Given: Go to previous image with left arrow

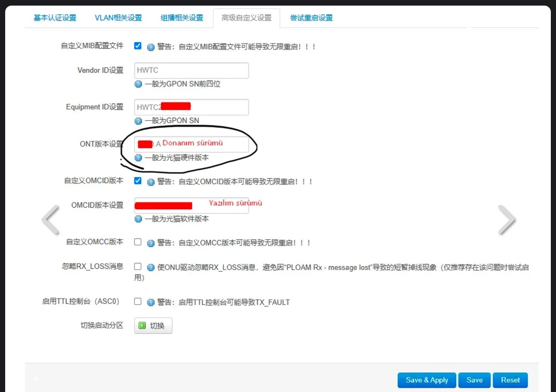Looking at the screenshot, I should pyautogui.click(x=50, y=220).
